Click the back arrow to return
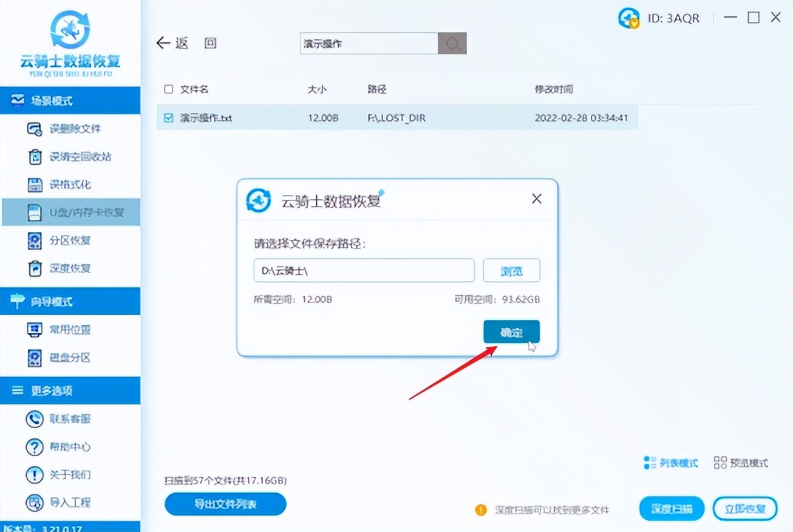Viewport: 793px width, 532px height. pos(162,43)
